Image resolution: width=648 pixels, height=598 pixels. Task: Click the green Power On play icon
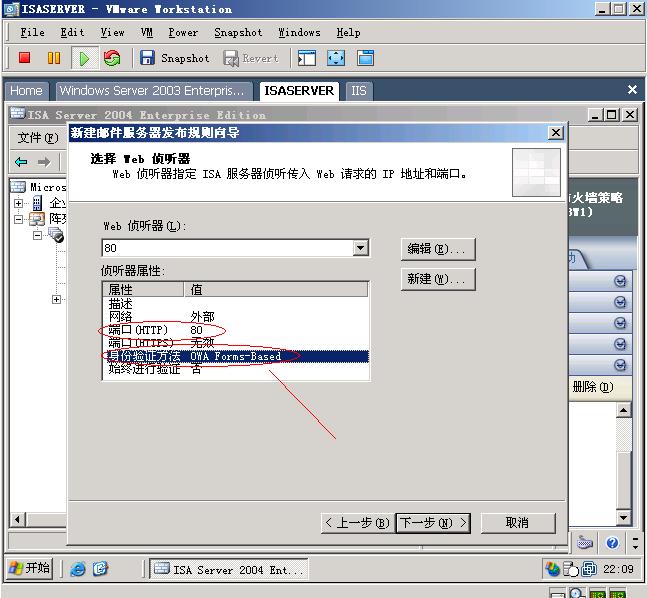(84, 58)
